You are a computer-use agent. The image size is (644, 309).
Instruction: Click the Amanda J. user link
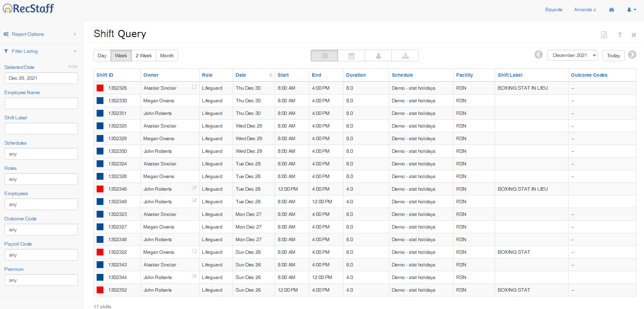585,10
